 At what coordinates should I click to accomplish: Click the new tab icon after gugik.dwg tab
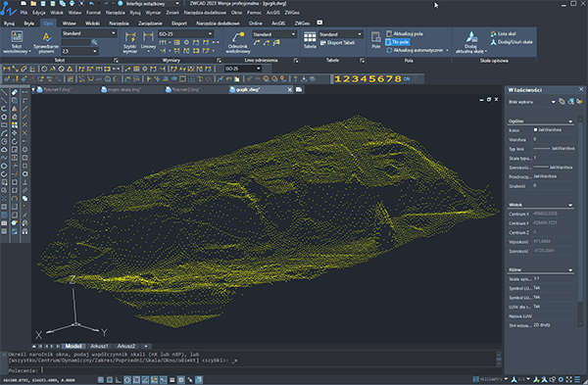[x=299, y=89]
